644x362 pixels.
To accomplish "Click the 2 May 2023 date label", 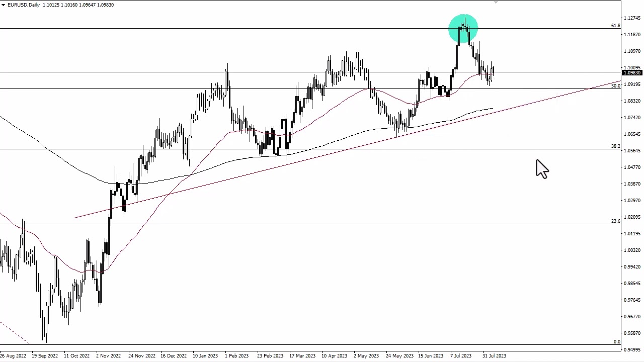I will [x=366, y=356].
